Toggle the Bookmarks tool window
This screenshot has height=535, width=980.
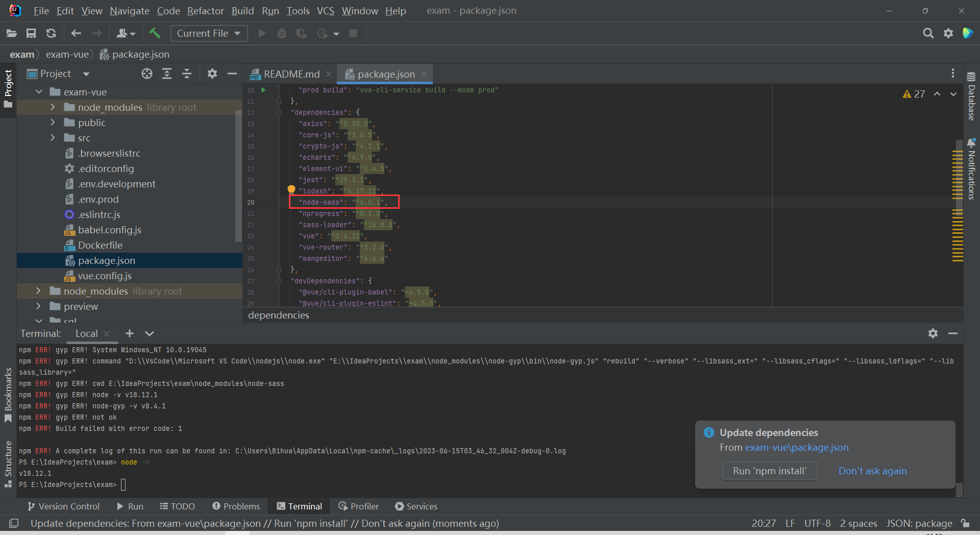pos(8,396)
